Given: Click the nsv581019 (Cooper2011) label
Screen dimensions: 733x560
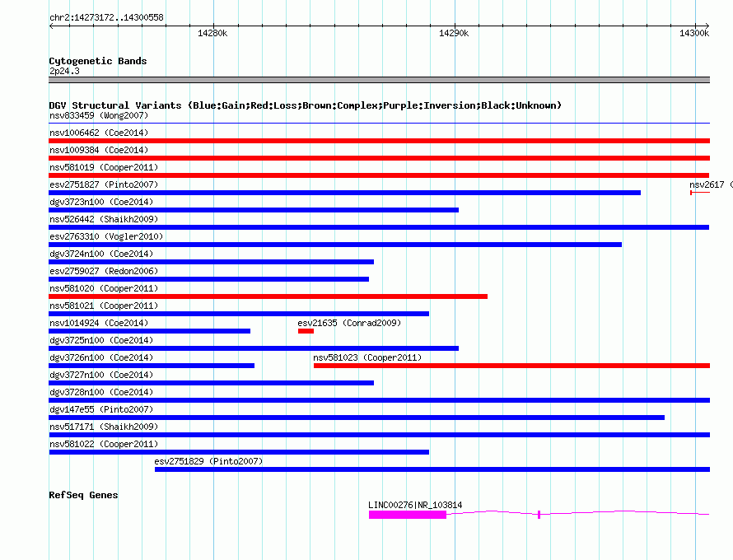Looking at the screenshot, I should tap(104, 167).
